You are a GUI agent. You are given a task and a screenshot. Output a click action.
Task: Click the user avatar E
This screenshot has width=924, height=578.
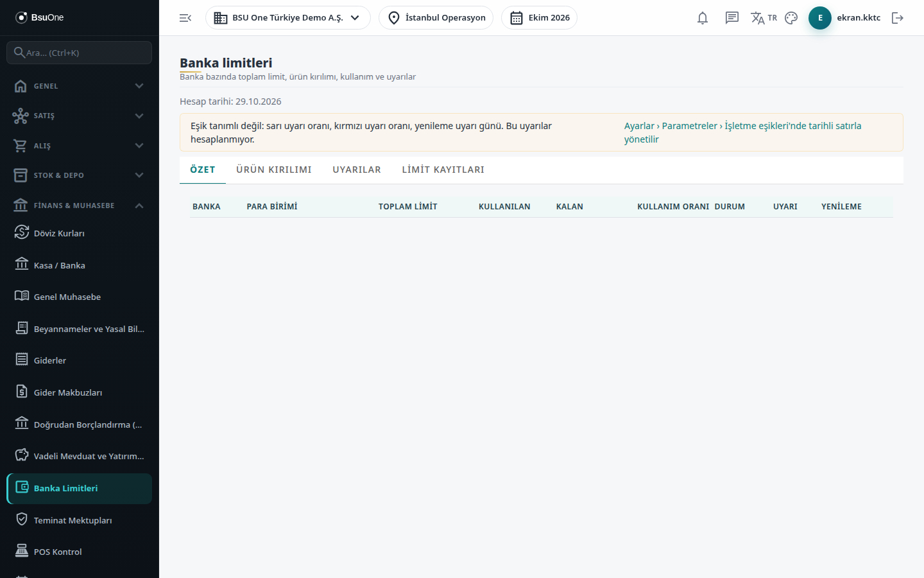point(820,18)
